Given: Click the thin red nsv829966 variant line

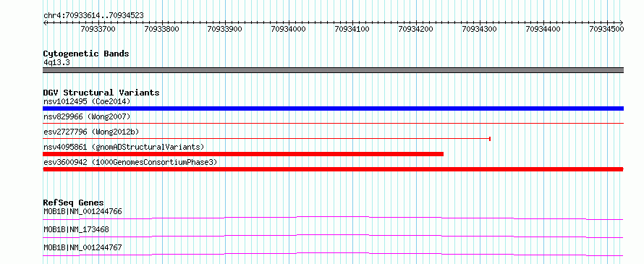Looking at the screenshot, I should [x=333, y=123].
